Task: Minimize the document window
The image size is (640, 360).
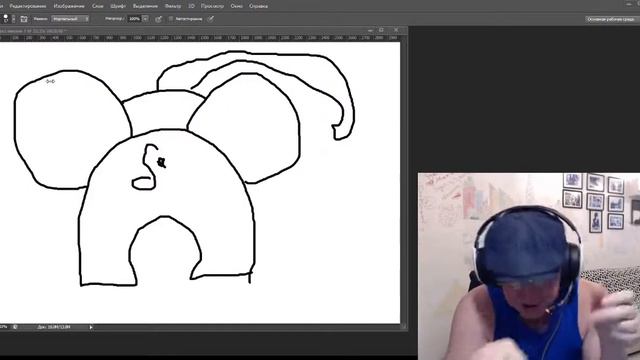Action: [371, 30]
